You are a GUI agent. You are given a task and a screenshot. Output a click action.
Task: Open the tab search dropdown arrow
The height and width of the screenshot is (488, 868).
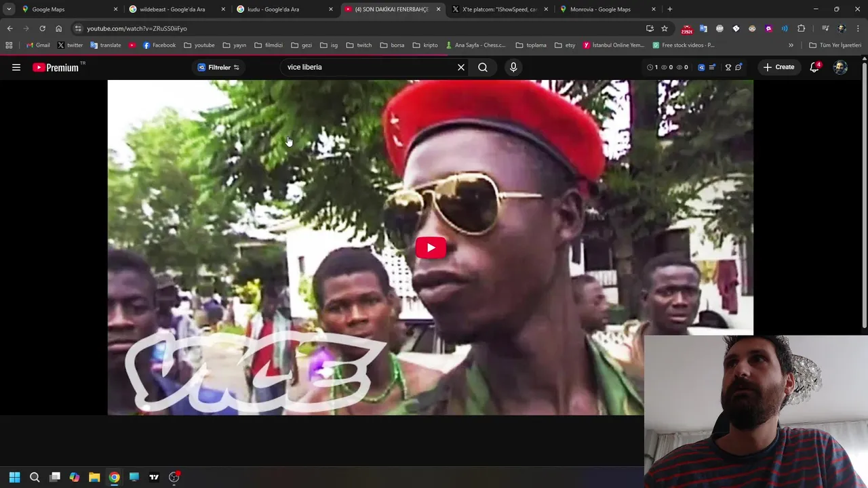[x=9, y=9]
